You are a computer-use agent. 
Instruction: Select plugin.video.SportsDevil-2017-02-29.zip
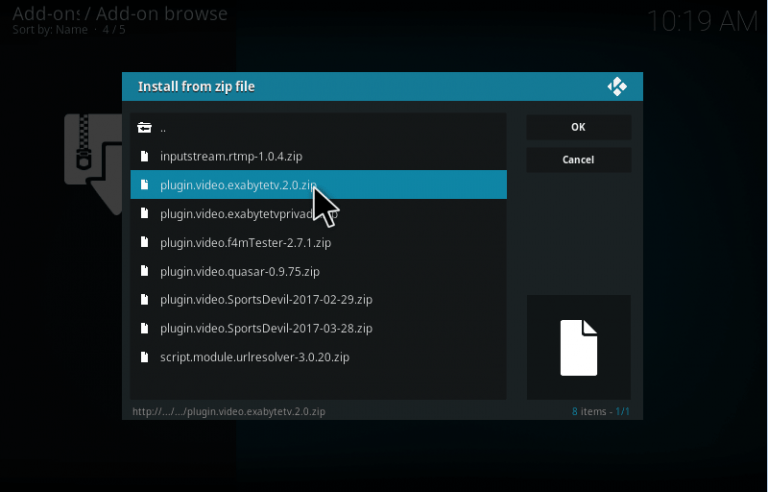pos(266,300)
